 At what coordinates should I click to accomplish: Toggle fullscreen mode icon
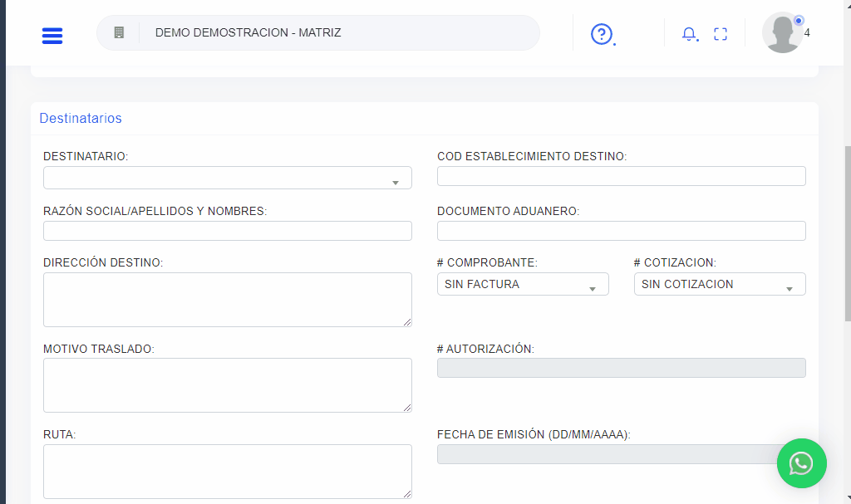pyautogui.click(x=721, y=34)
